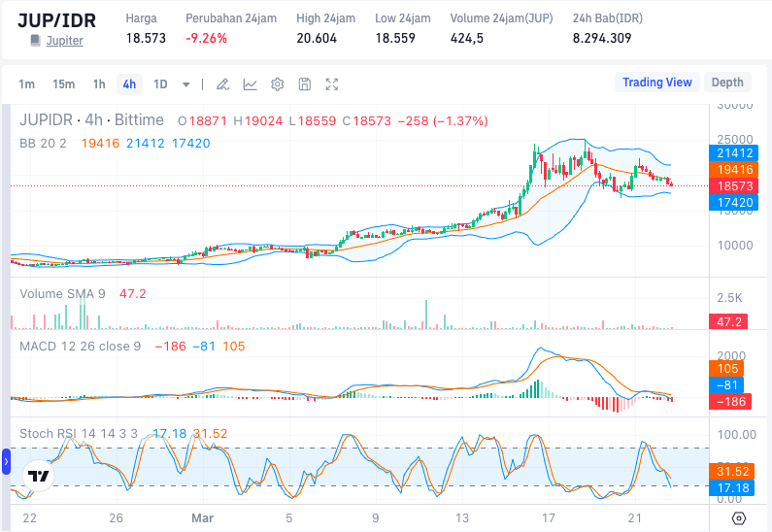The image size is (772, 532).
Task: Switch to the Depth tab
Action: [x=726, y=83]
